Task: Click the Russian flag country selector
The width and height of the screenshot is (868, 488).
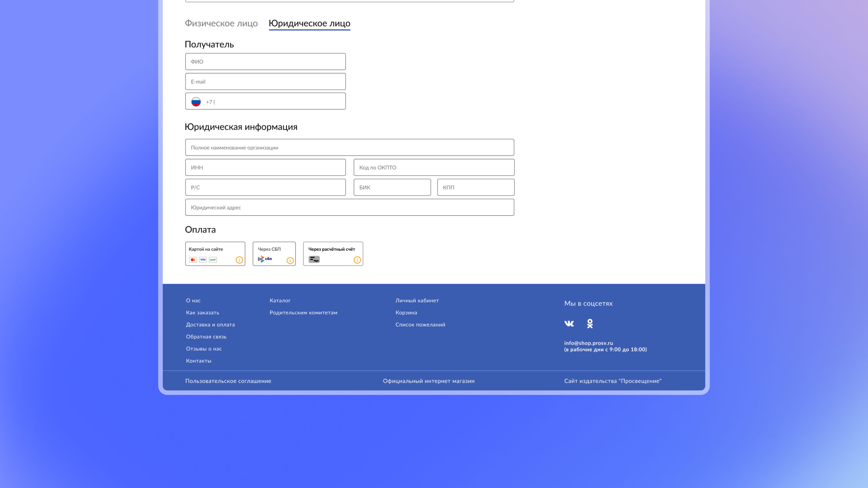Action: coord(196,102)
